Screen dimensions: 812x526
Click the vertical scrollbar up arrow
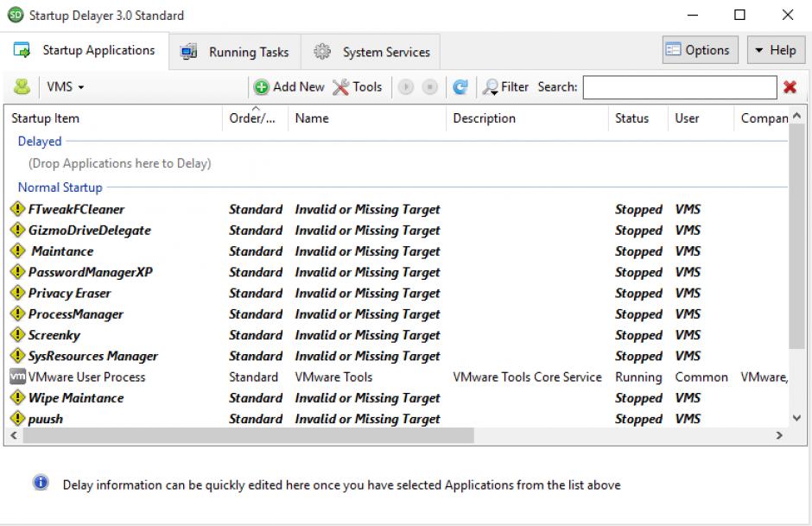coord(797,116)
